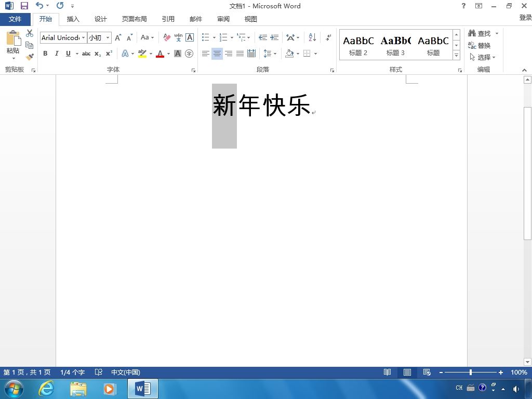Screen dimensions: 532x399
Task: Open the Select (选择) menu button
Action: click(483, 57)
